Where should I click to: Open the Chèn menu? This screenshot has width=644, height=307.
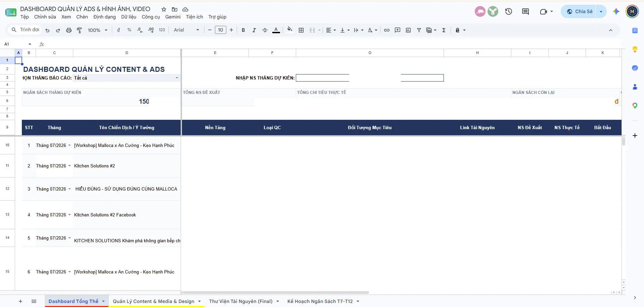[x=82, y=17]
